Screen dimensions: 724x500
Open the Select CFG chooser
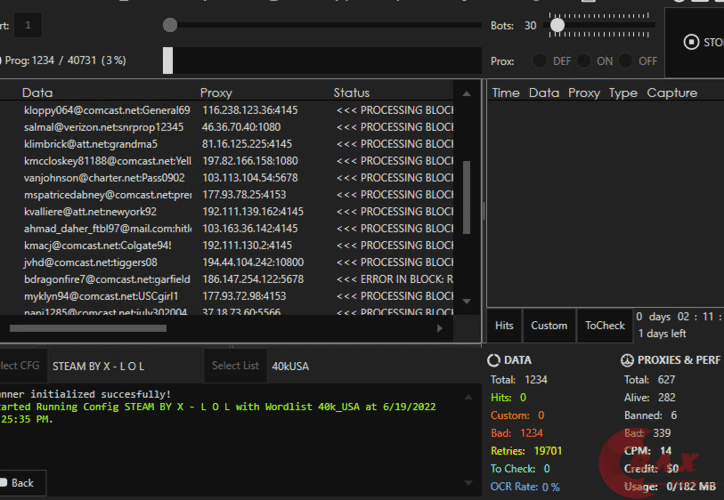(20, 366)
